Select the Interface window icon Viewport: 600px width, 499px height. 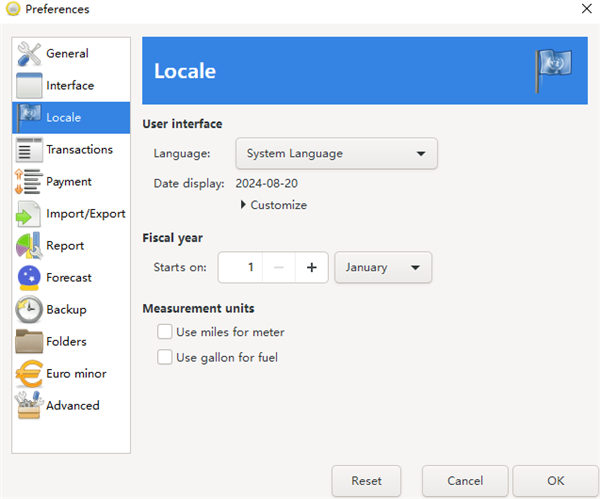pos(29,86)
